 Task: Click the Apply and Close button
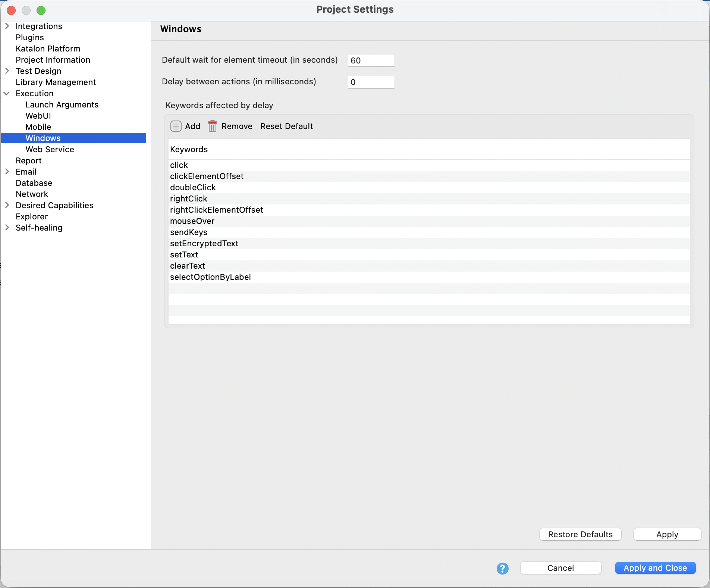point(655,568)
